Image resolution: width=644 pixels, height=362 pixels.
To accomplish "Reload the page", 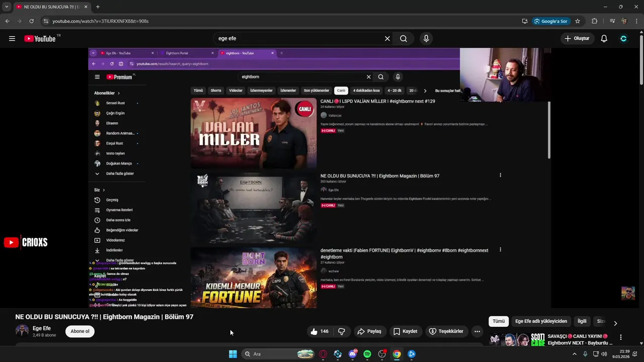I will [31, 21].
